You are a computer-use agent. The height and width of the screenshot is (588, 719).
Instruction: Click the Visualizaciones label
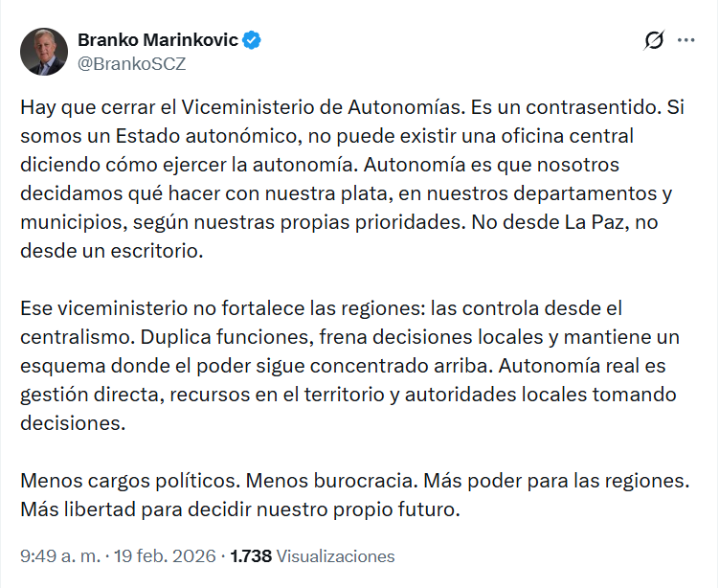[334, 555]
